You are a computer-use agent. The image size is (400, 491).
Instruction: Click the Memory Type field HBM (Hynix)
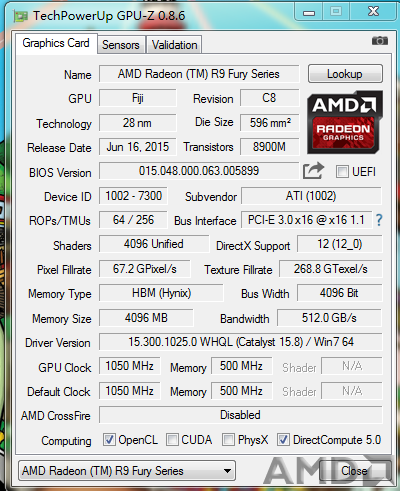pos(161,293)
